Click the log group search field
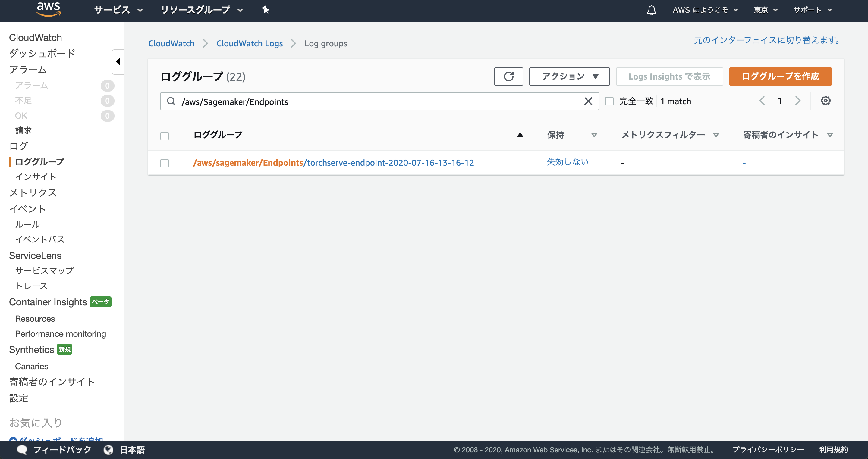Image resolution: width=868 pixels, height=459 pixels. [x=379, y=101]
